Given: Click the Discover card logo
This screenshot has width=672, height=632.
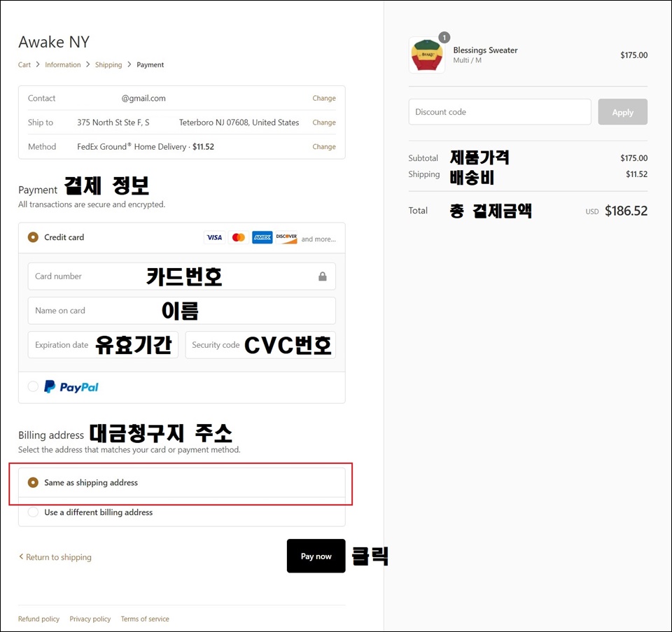Looking at the screenshot, I should [x=286, y=237].
